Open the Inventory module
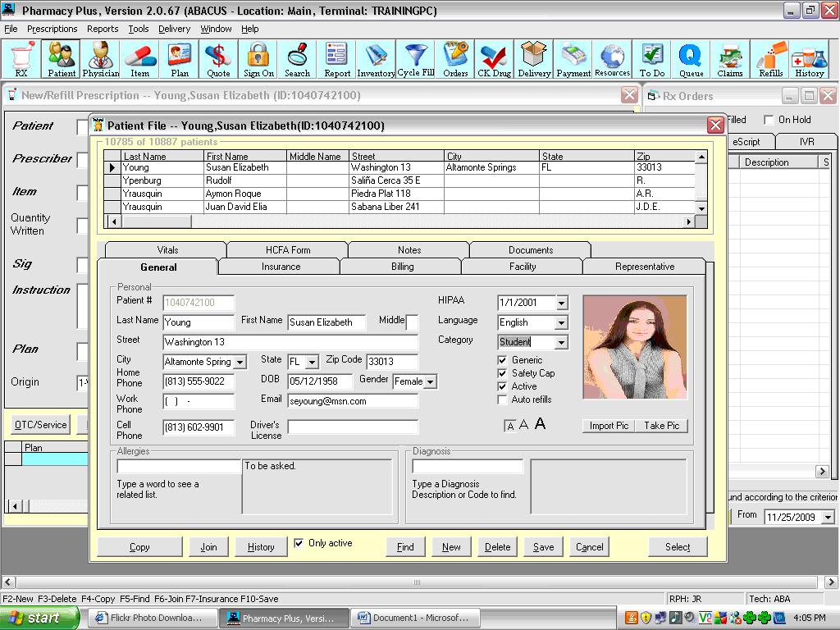The image size is (840, 630). click(x=376, y=59)
